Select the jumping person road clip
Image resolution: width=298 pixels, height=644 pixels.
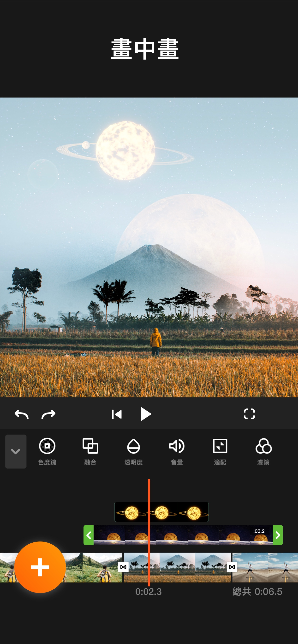(265, 568)
